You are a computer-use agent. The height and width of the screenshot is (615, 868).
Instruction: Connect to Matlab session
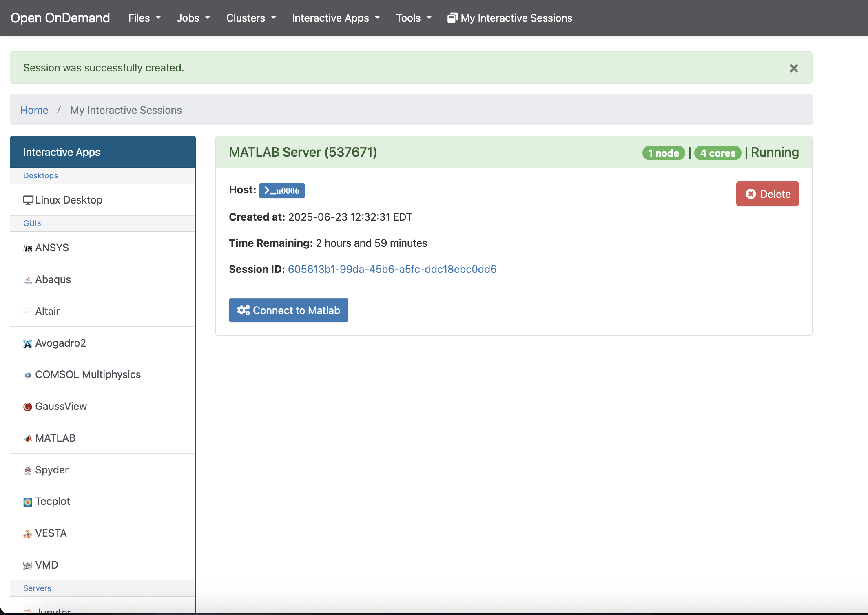288,310
